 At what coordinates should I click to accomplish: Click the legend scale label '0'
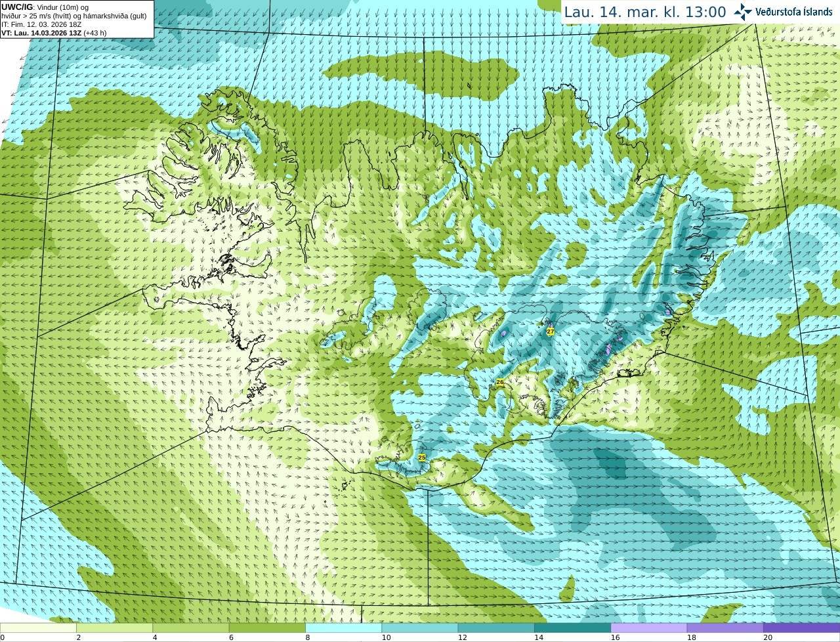pos(3,637)
